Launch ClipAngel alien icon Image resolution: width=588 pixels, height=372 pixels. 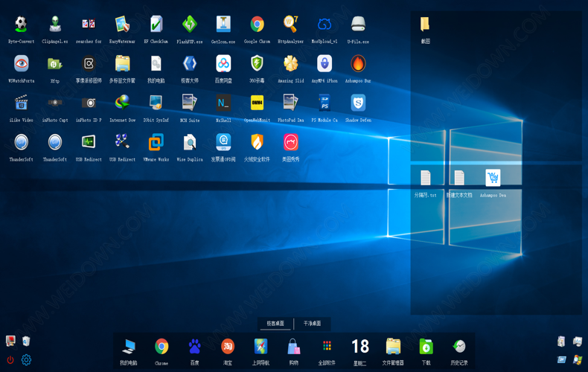(55, 25)
